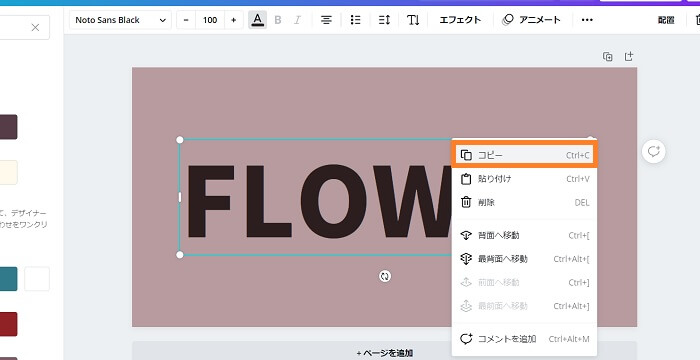Click the bottom-left resize handle of text box
Image resolution: width=700 pixels, height=360 pixels.
click(x=180, y=255)
